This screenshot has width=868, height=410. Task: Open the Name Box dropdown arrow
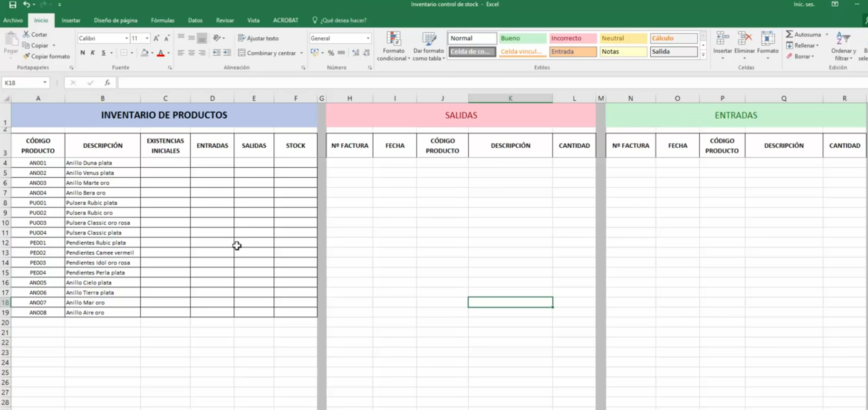point(45,83)
